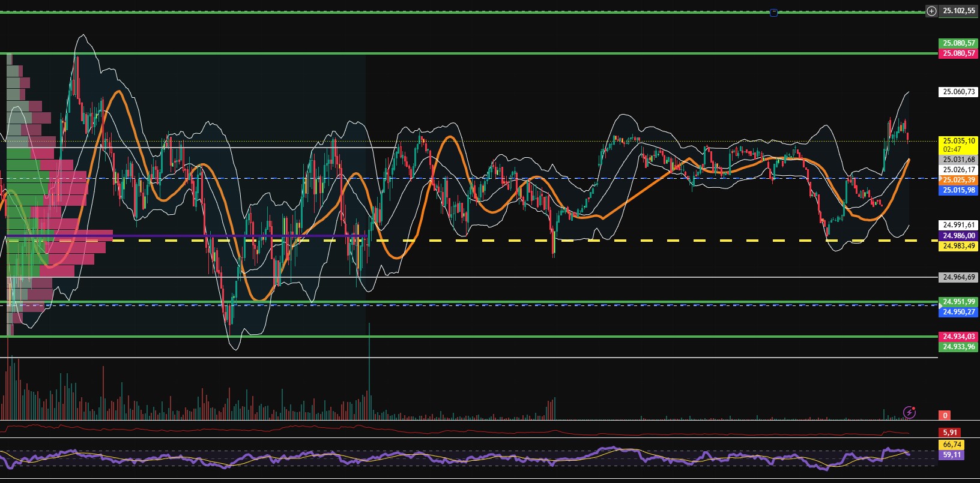
Task: Click the red volume value label 0
Action: tap(945, 415)
